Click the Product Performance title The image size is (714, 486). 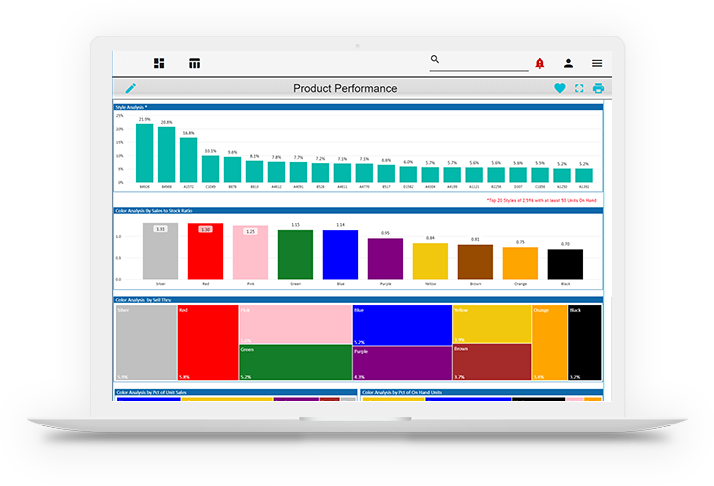tap(345, 88)
